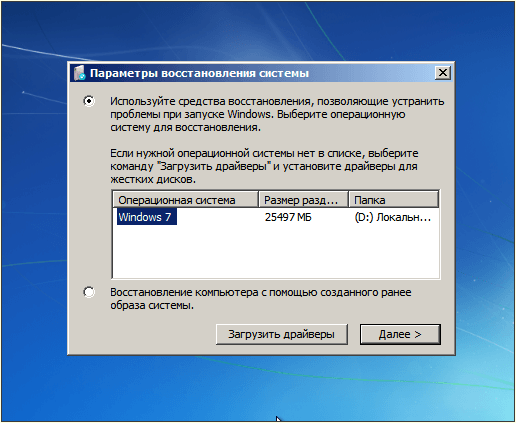Select the Используйте средства восстановления radio button
The image size is (516, 423).
(x=89, y=101)
